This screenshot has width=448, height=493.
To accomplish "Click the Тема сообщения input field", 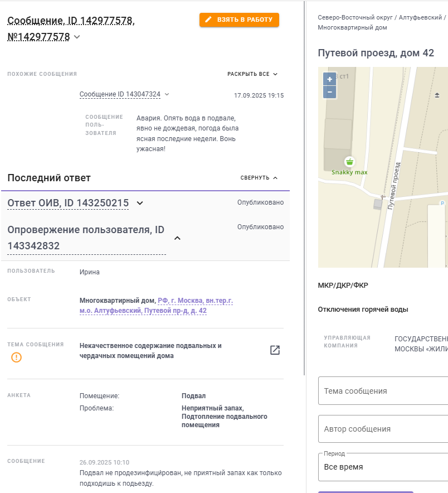I will pos(384,391).
